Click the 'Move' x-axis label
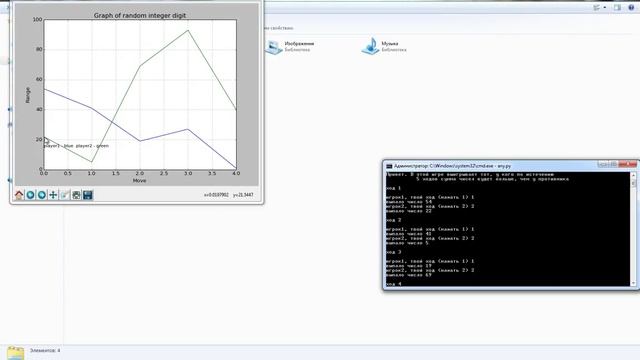Screen dimensions: 640x360 (x=139, y=180)
